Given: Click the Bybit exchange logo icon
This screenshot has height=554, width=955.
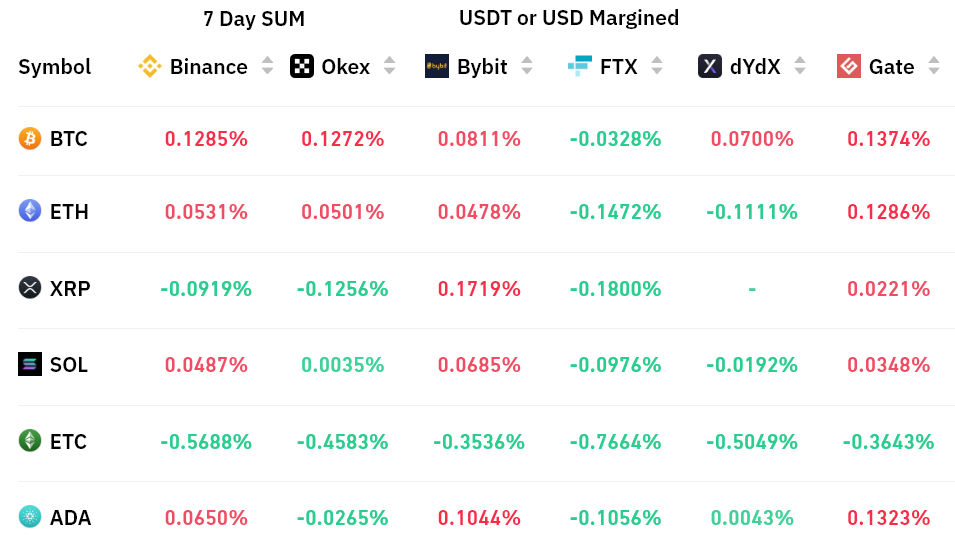Looking at the screenshot, I should [437, 67].
